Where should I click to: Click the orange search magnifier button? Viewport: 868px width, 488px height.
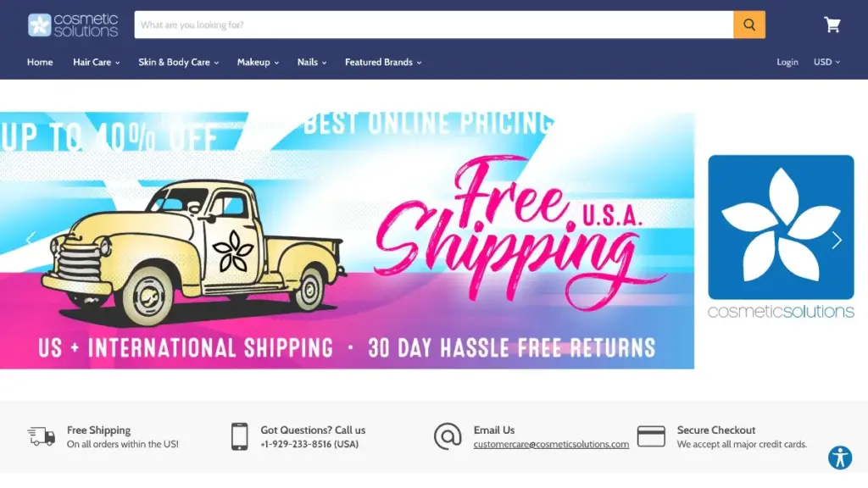(x=749, y=25)
